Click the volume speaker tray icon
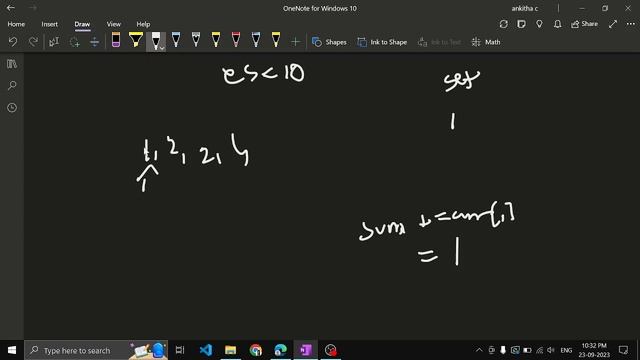This screenshot has height=360, width=640. click(551, 350)
